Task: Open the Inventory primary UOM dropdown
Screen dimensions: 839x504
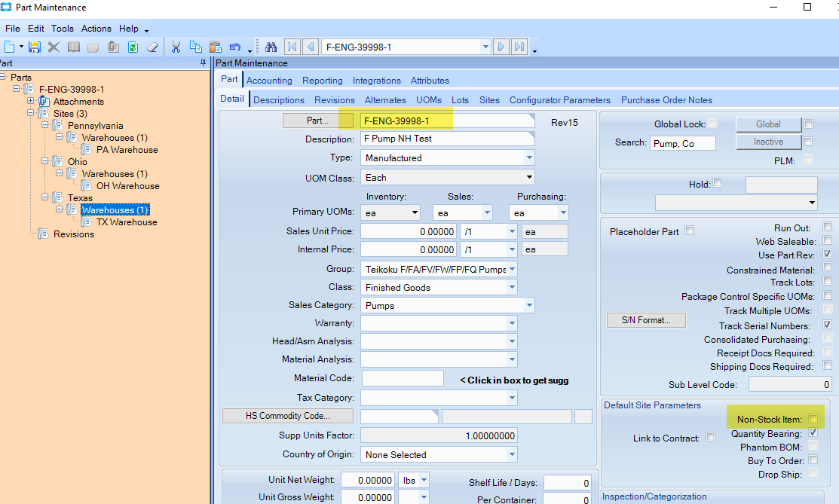Action: pyautogui.click(x=415, y=213)
